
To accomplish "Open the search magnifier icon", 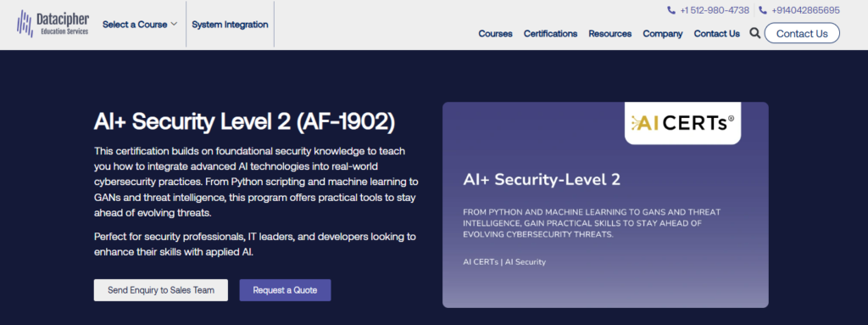I will [754, 33].
